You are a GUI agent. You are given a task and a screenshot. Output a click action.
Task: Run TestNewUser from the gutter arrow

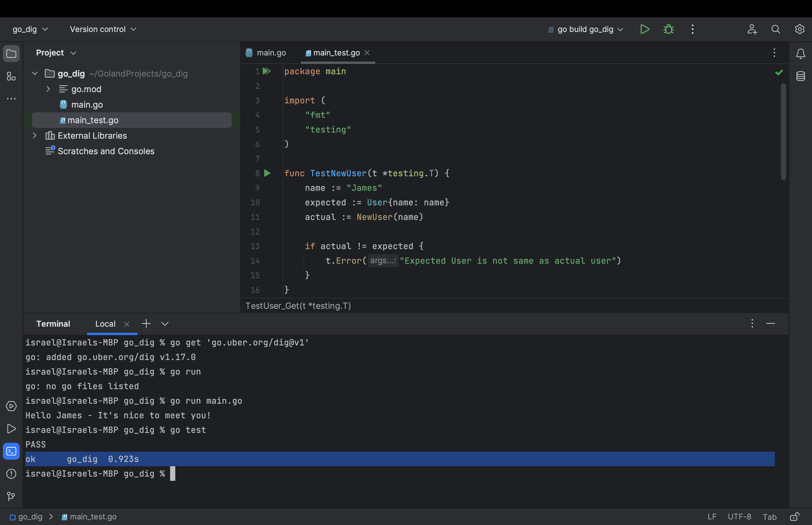tap(267, 173)
